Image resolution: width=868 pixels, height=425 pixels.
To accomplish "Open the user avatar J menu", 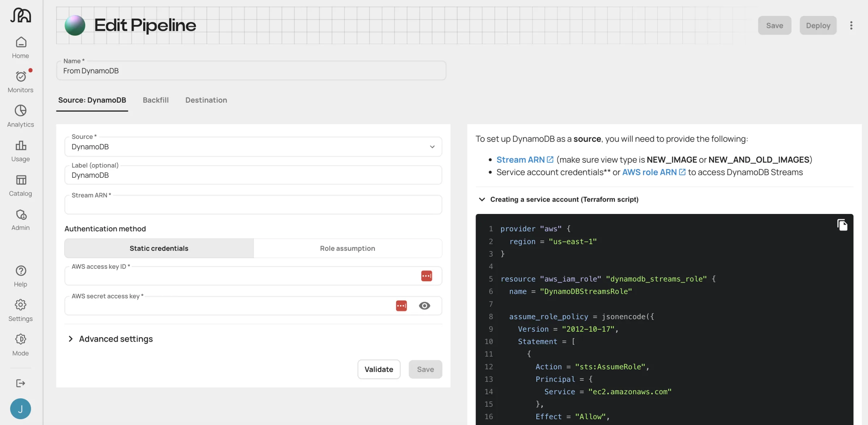I will point(21,409).
